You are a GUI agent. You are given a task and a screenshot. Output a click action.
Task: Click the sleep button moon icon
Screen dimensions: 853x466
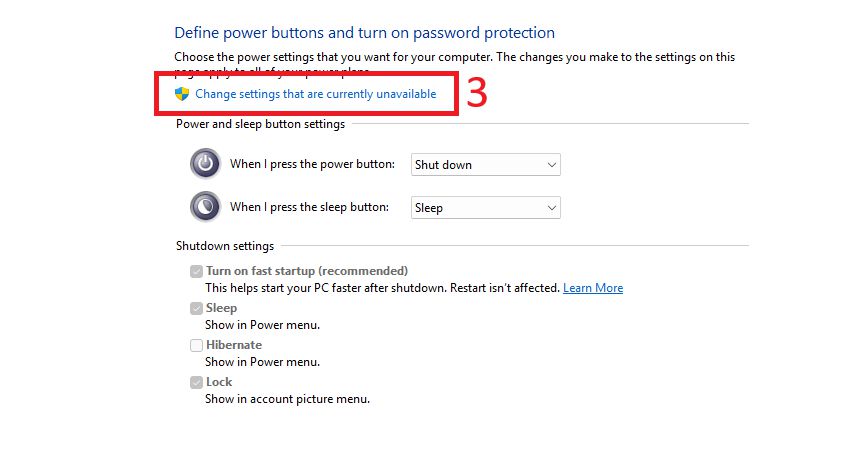[205, 206]
